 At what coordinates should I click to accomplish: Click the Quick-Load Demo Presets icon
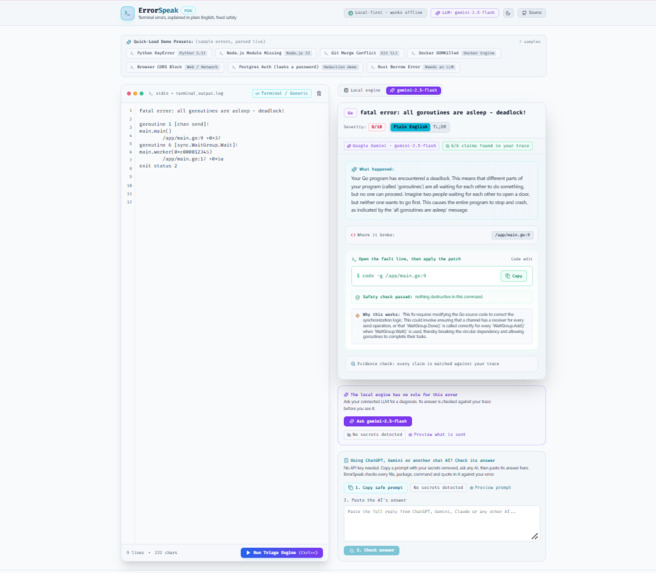click(x=129, y=42)
